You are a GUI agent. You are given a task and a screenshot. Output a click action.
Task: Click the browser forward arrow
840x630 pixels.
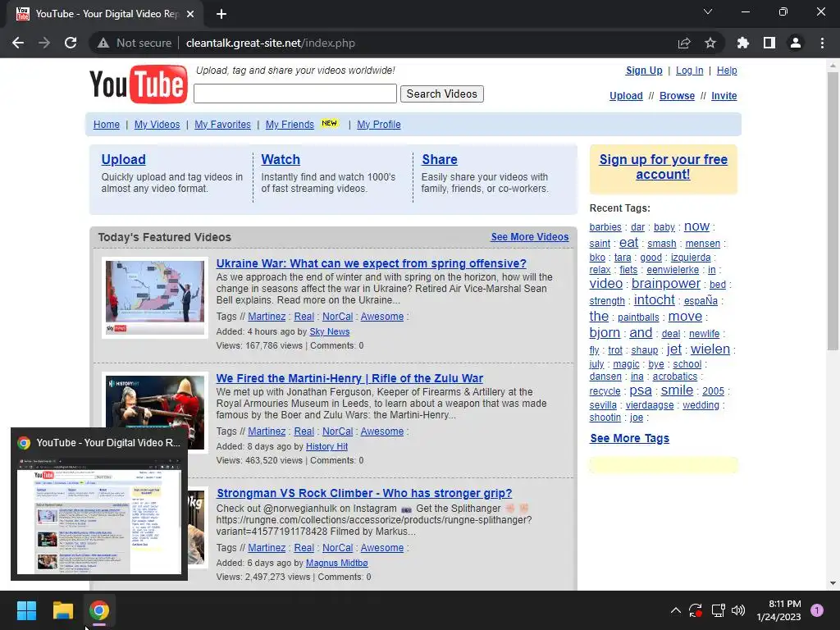pyautogui.click(x=44, y=43)
